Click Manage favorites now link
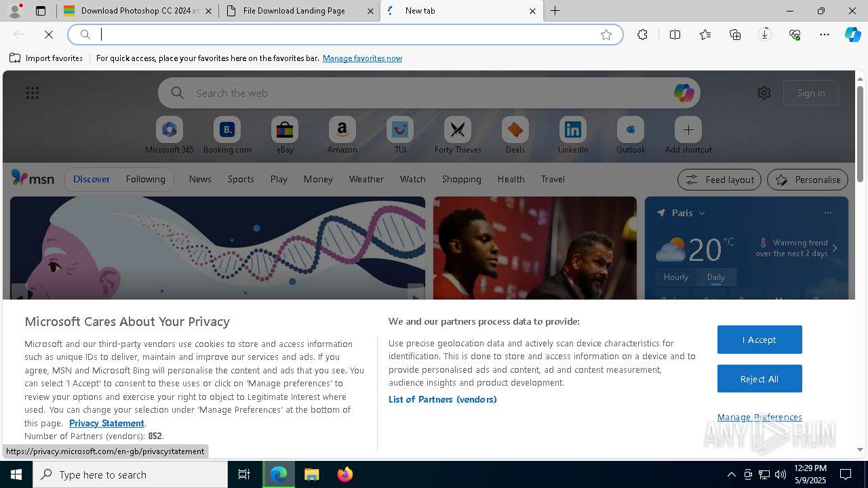 pos(362,58)
